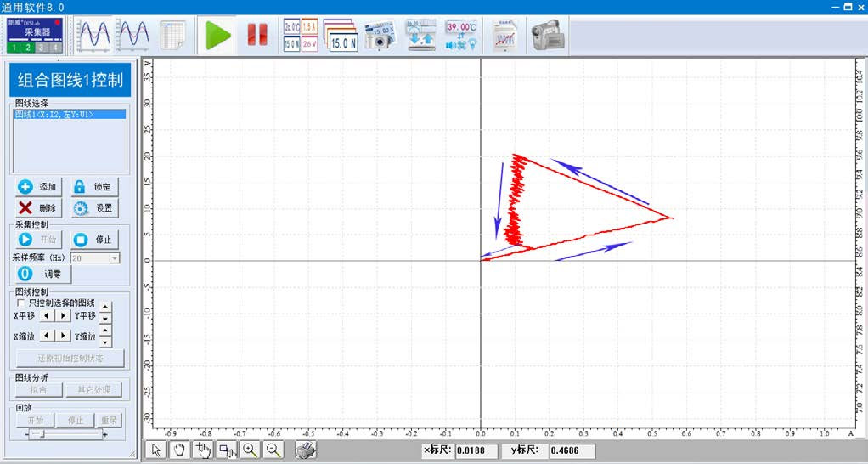The height and width of the screenshot is (464, 868).
Task: Open the 采样频率 (Hz) dropdown
Action: (x=115, y=257)
